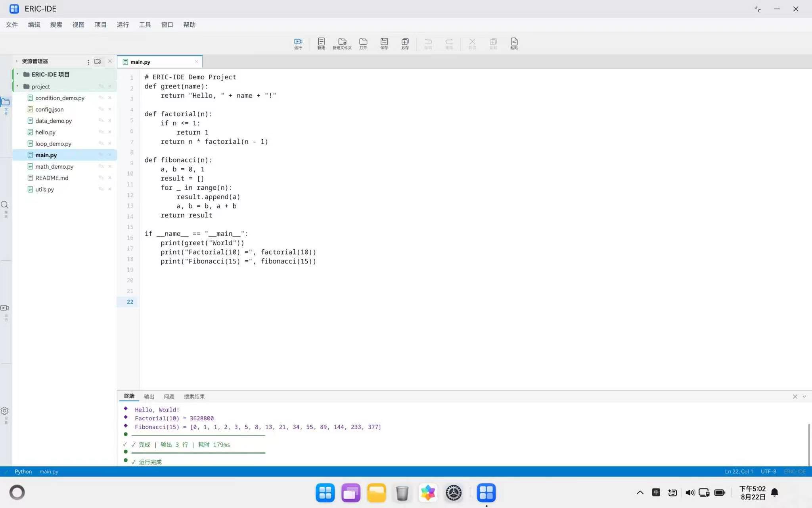Click the 打开 (Open) toolbar icon
Screen dimensions: 812x508
pyautogui.click(x=363, y=43)
